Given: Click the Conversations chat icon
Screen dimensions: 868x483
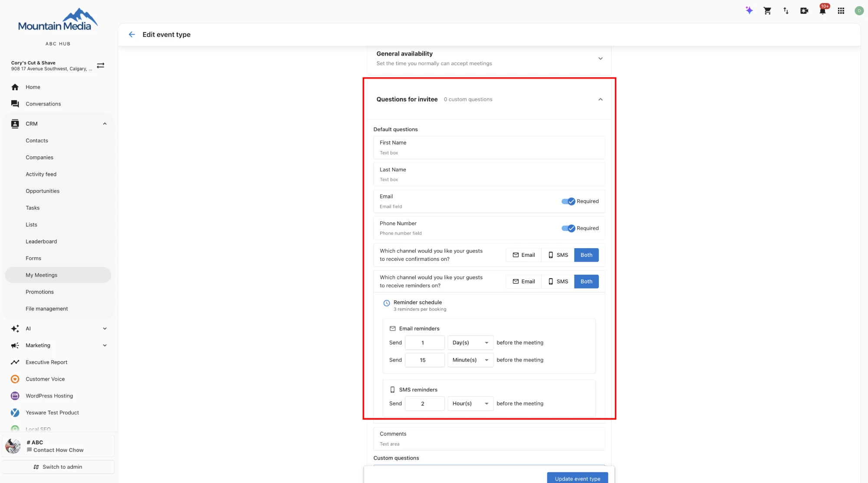Looking at the screenshot, I should (15, 104).
